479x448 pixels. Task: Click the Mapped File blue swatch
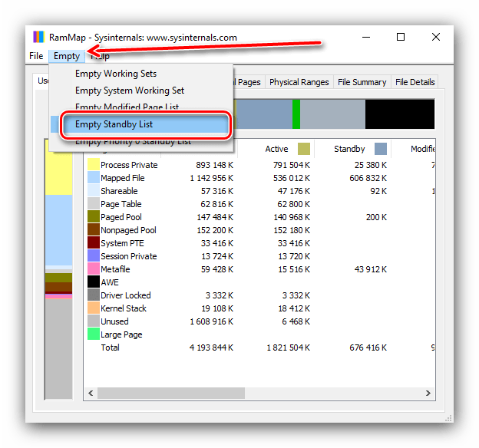pyautogui.click(x=94, y=177)
